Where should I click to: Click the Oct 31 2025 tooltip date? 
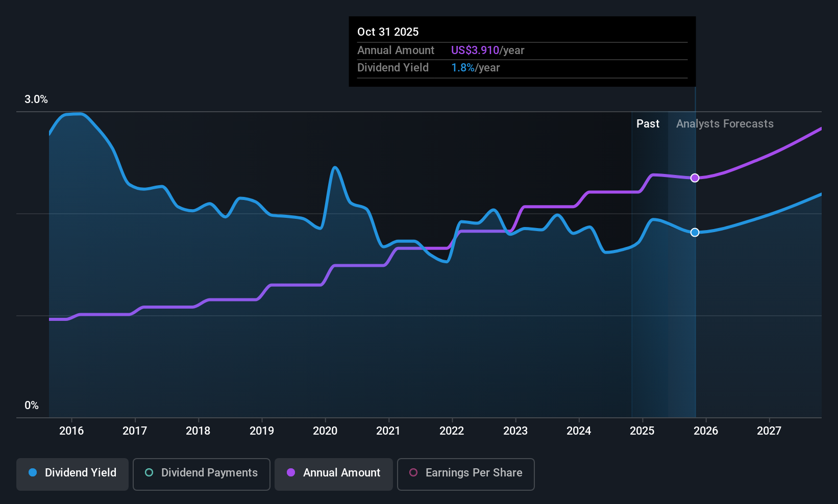tap(388, 32)
